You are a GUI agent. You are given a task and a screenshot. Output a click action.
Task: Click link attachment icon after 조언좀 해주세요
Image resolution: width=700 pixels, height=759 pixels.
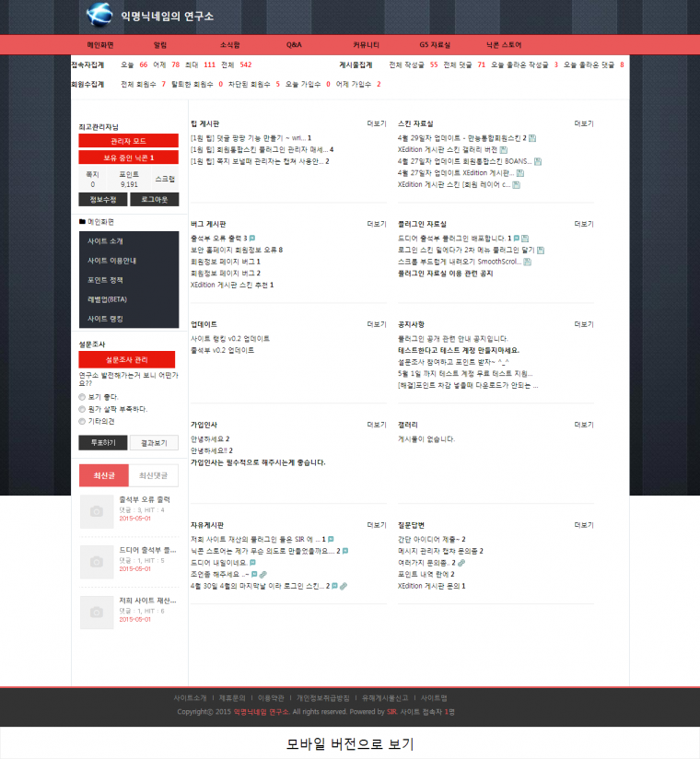tap(262, 574)
